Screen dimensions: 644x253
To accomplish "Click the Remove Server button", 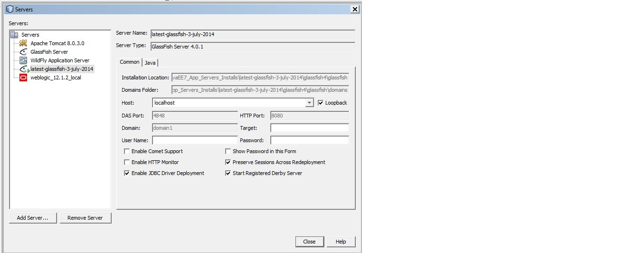I will tap(85, 218).
